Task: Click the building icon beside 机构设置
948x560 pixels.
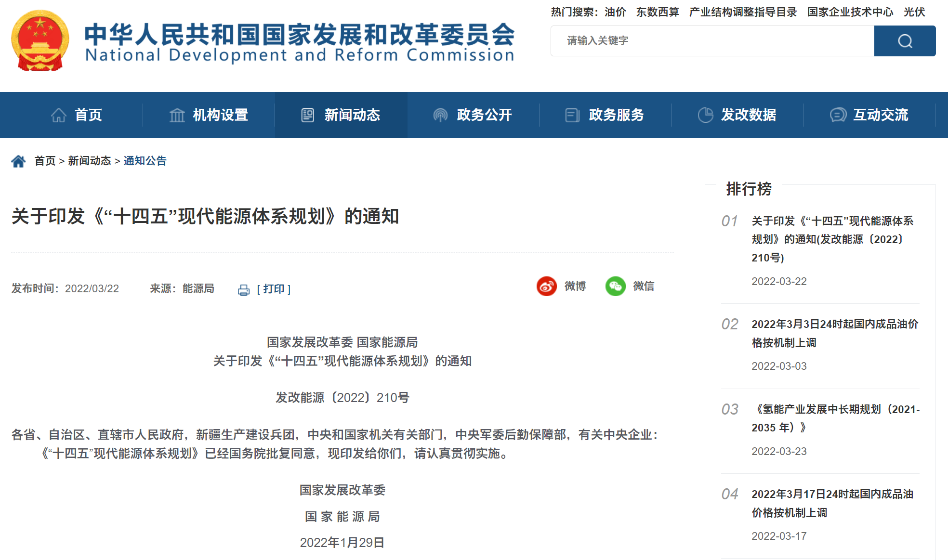Action: coord(177,116)
